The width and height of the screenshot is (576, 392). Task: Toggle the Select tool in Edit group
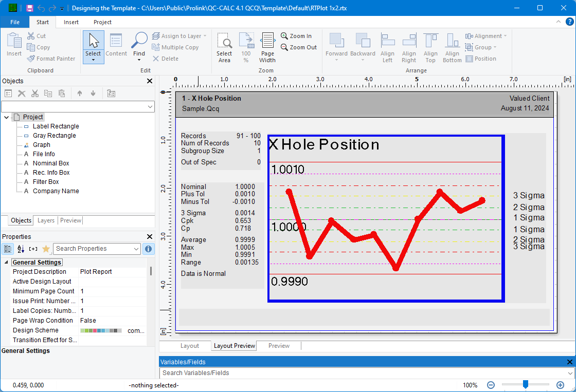(93, 45)
